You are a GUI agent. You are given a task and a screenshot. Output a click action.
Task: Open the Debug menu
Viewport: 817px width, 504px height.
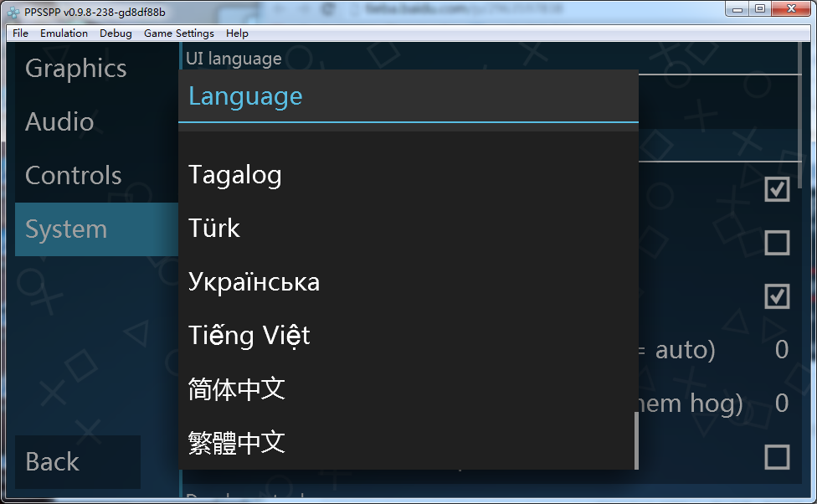click(116, 33)
